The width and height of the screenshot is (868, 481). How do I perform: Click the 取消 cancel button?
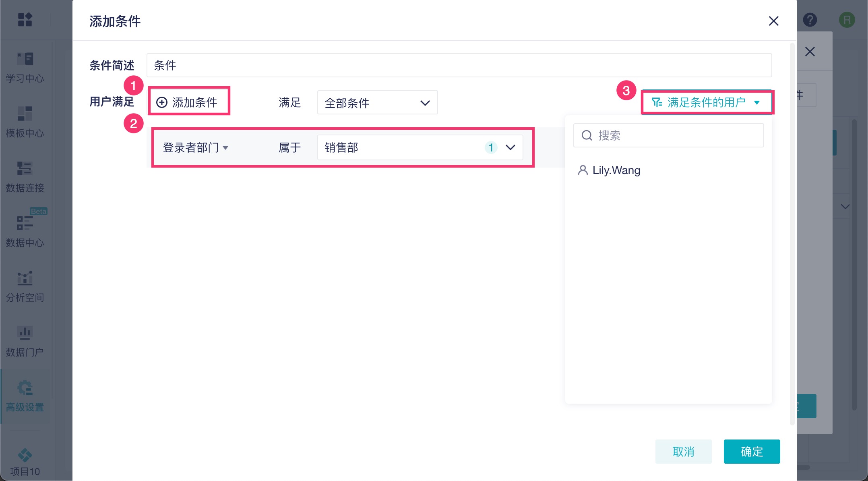[x=683, y=452]
